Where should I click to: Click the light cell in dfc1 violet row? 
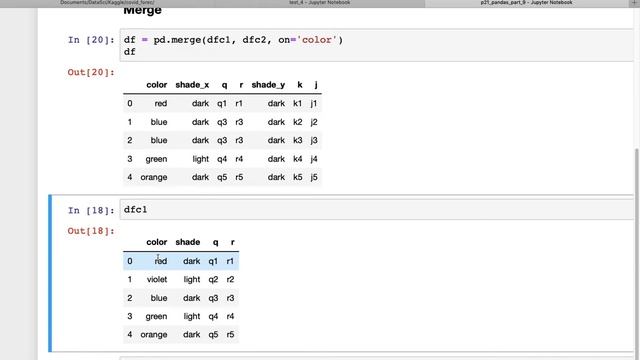192,280
